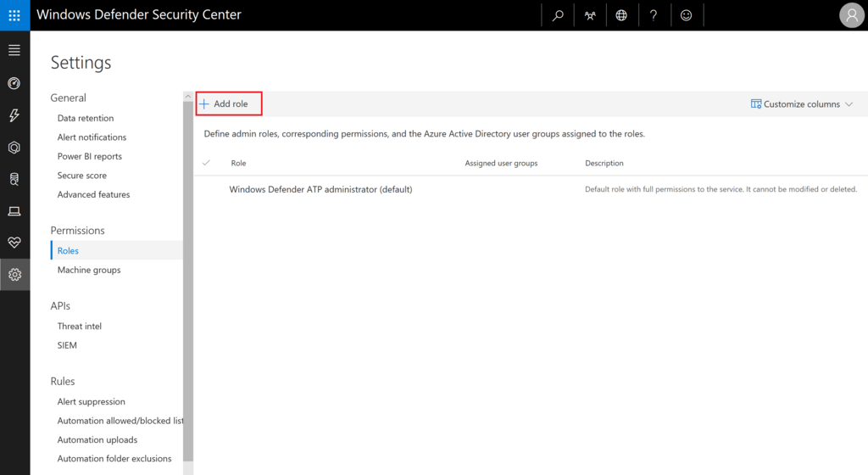The height and width of the screenshot is (475, 868).
Task: Open Threat intel API settings
Action: 80,326
